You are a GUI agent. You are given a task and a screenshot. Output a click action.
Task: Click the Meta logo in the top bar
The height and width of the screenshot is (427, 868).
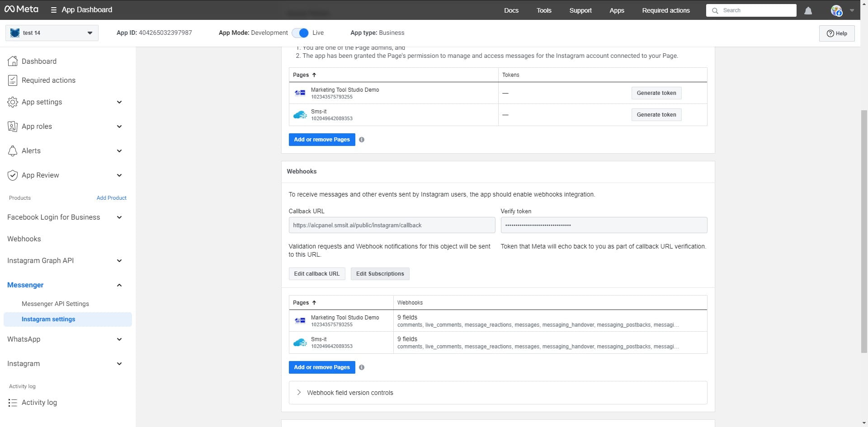(x=21, y=9)
